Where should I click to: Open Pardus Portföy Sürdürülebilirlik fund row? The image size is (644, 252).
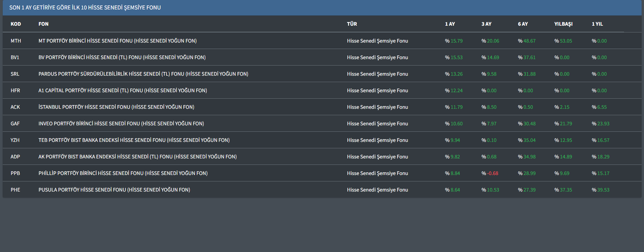[x=143, y=74]
